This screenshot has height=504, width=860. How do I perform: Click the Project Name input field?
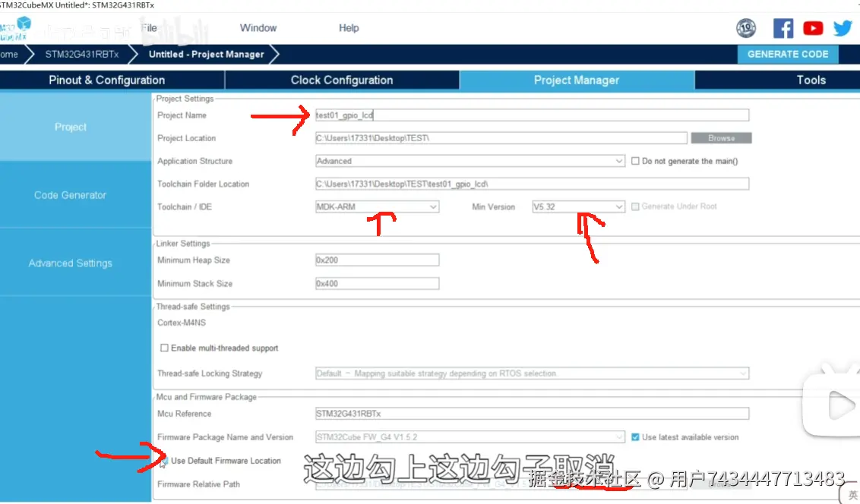click(532, 115)
